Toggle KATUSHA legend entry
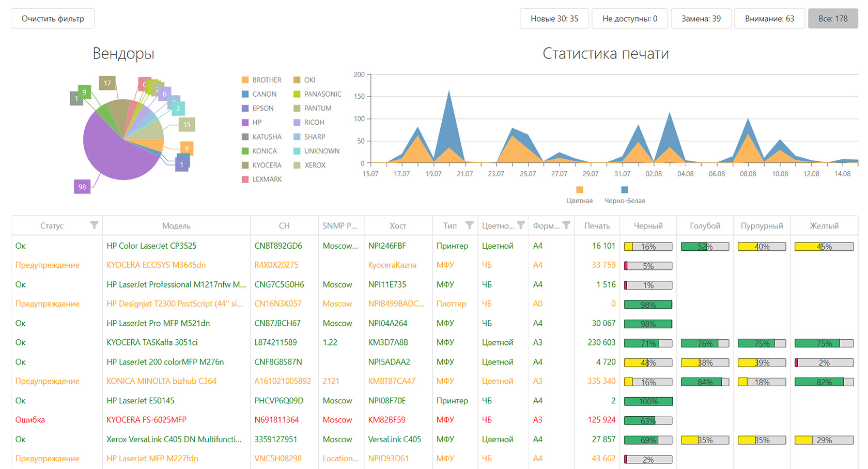 click(261, 137)
